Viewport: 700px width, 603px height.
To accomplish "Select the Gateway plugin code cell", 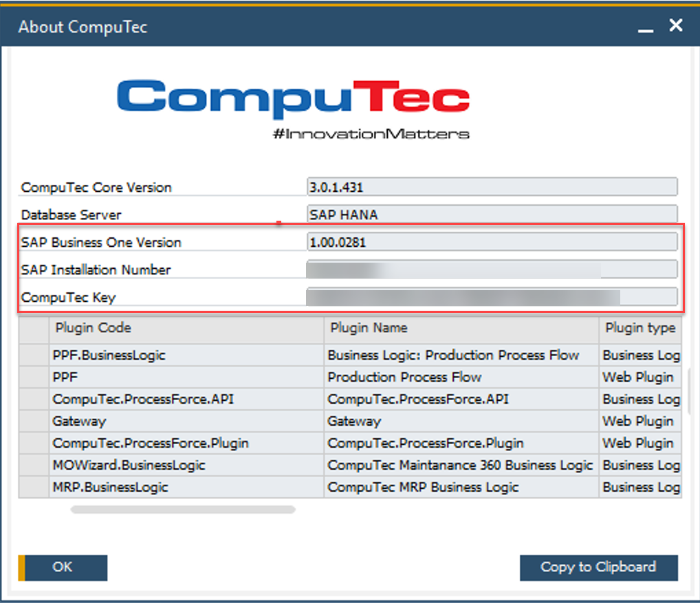I will click(186, 421).
